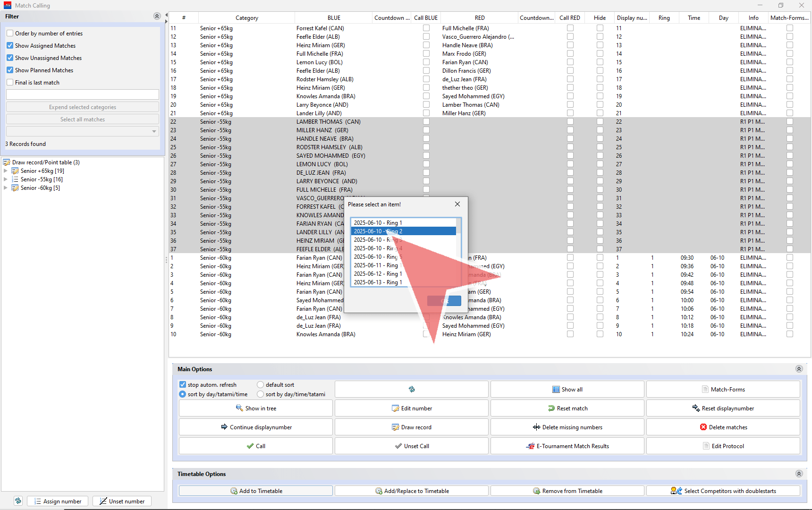Select the default sort radio button
Viewport: 812px width, 510px height.
point(260,385)
